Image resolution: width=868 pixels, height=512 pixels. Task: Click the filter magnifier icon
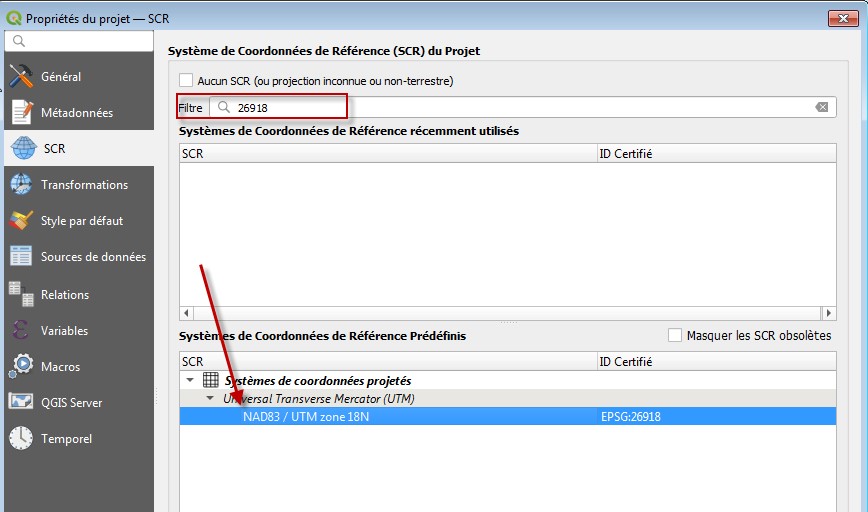tap(224, 107)
